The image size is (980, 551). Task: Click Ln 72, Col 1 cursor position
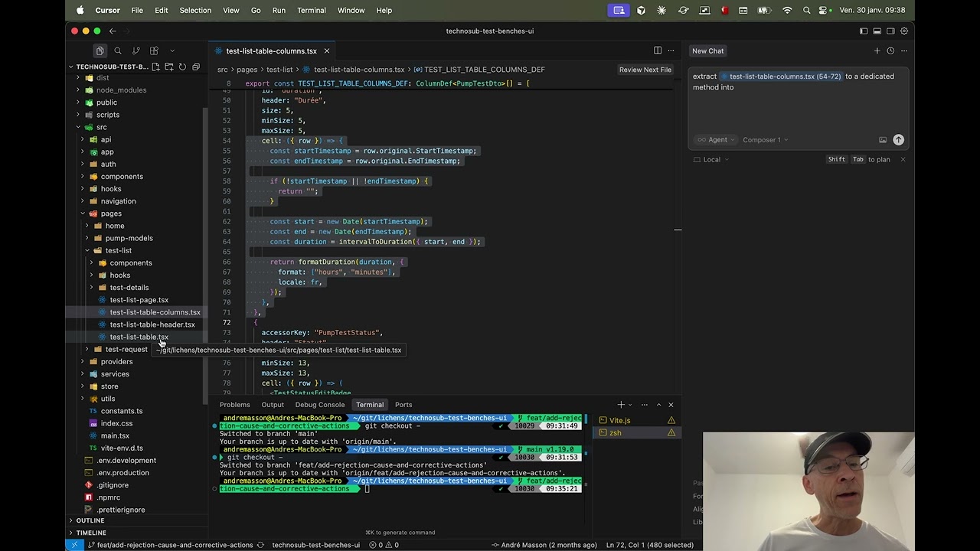pyautogui.click(x=650, y=545)
